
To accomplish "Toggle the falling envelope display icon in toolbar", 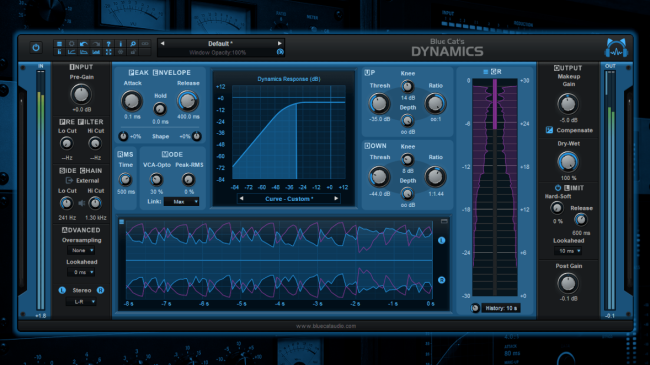I will [x=84, y=52].
